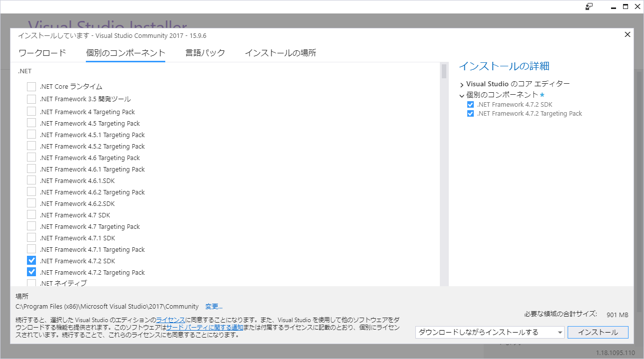Open the ライセンス link
This screenshot has width=644, height=359.
[x=171, y=320]
